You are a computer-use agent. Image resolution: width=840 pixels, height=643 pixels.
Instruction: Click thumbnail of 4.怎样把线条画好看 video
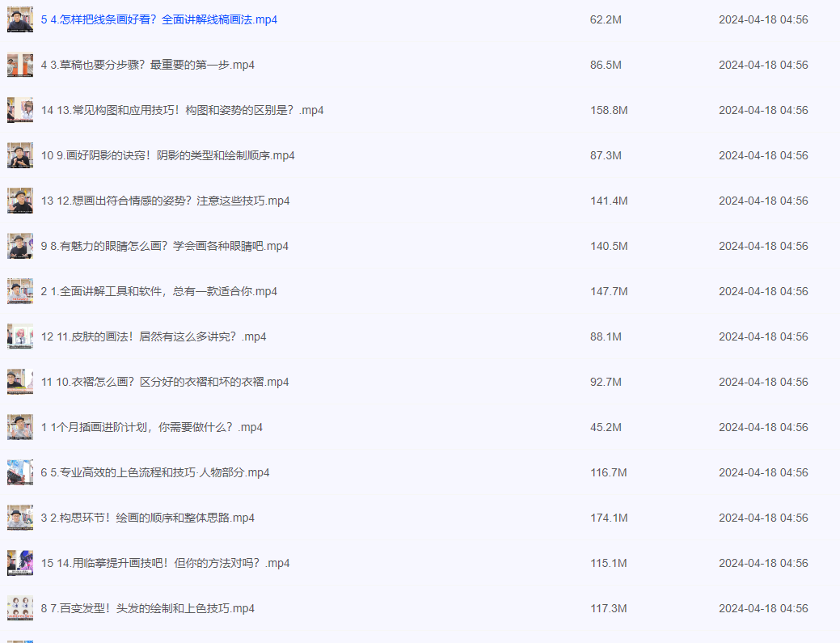tap(20, 19)
